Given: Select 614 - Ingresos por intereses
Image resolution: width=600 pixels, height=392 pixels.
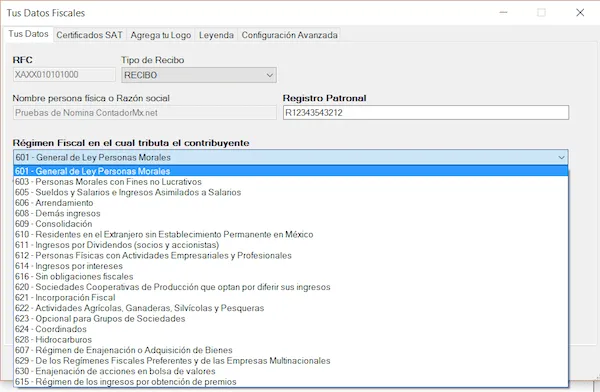Looking at the screenshot, I should click(291, 266).
